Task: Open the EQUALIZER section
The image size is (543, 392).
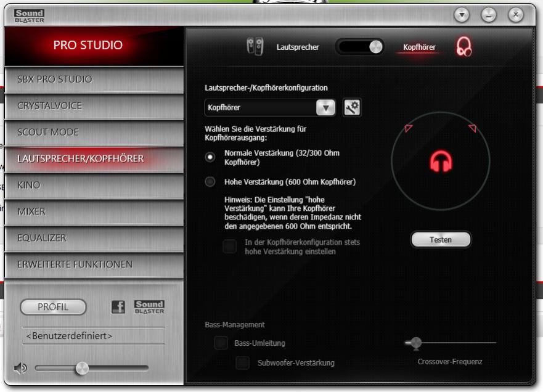Action: pos(94,238)
